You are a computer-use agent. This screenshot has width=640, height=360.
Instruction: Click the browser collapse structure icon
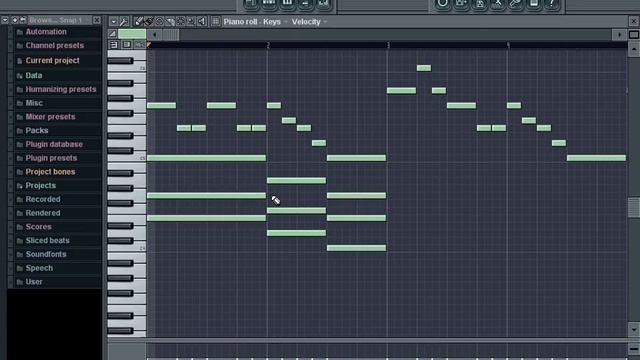[x=15, y=20]
